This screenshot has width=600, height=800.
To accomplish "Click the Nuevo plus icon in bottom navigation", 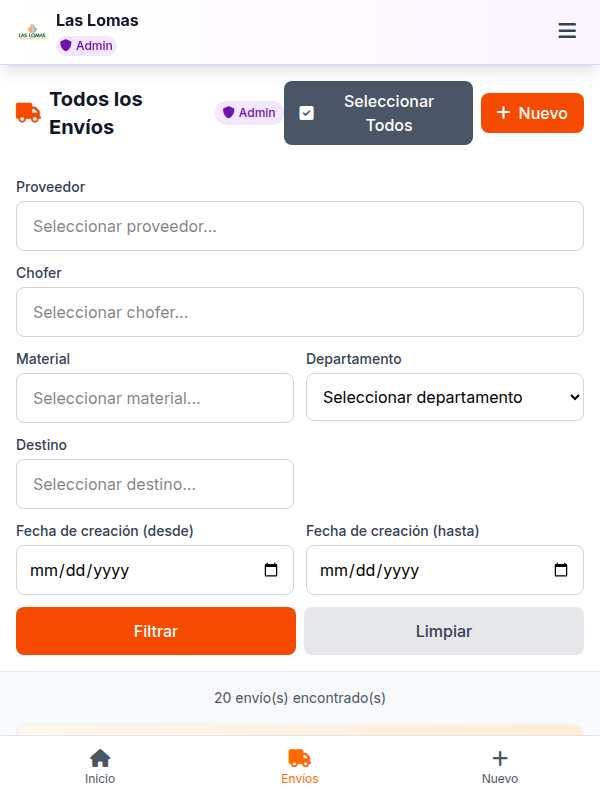I will (x=500, y=757).
